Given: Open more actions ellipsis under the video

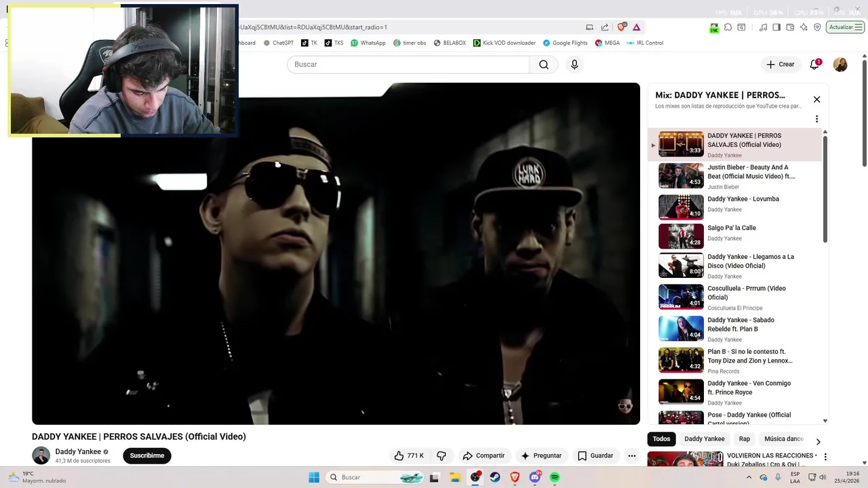Looking at the screenshot, I should click(x=632, y=455).
